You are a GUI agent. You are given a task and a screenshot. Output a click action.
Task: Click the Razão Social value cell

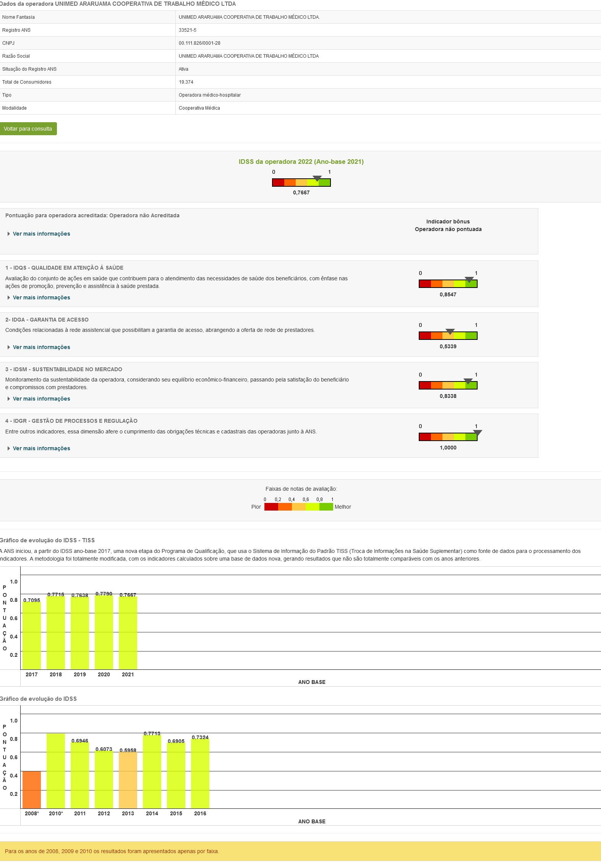click(388, 56)
